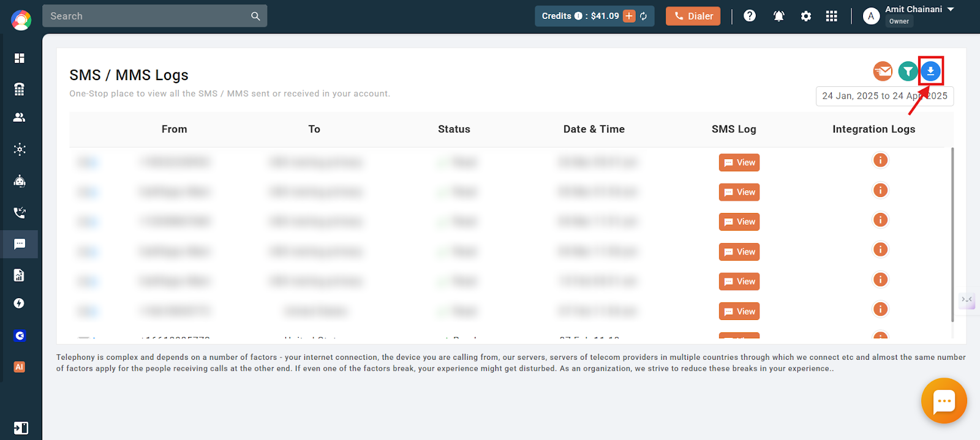Open the reports document icon in sidebar
Image resolution: width=980 pixels, height=440 pixels.
20,275
